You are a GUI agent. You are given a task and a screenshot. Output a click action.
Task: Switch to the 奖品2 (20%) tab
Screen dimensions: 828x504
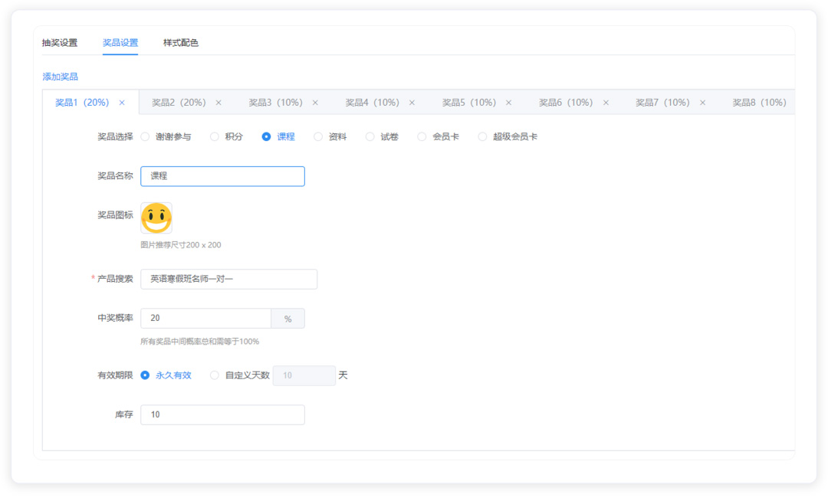(179, 103)
